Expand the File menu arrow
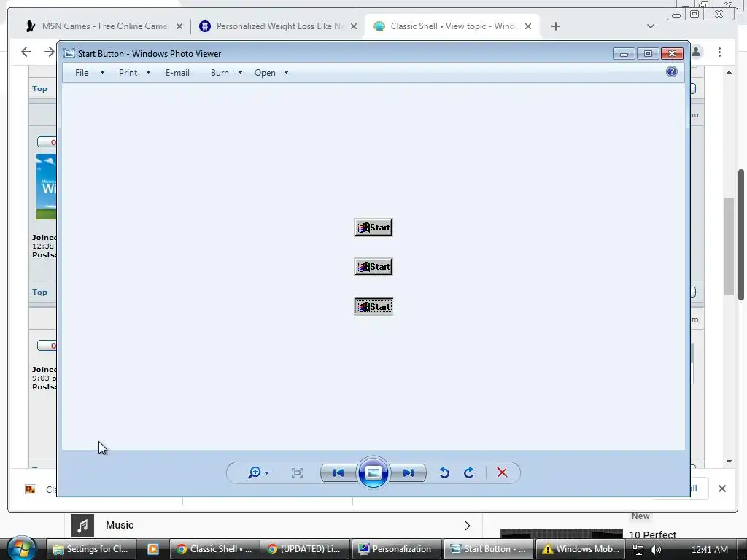Image resolution: width=747 pixels, height=560 pixels. pos(102,72)
